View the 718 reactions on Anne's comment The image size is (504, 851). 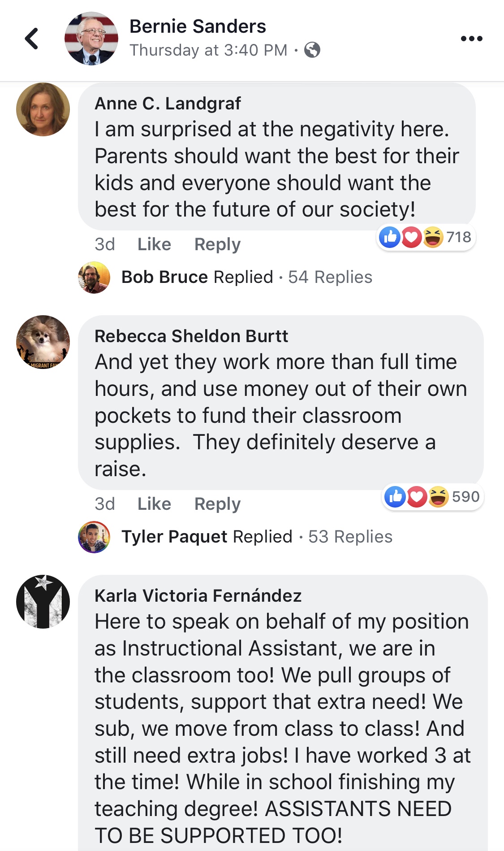click(x=426, y=237)
